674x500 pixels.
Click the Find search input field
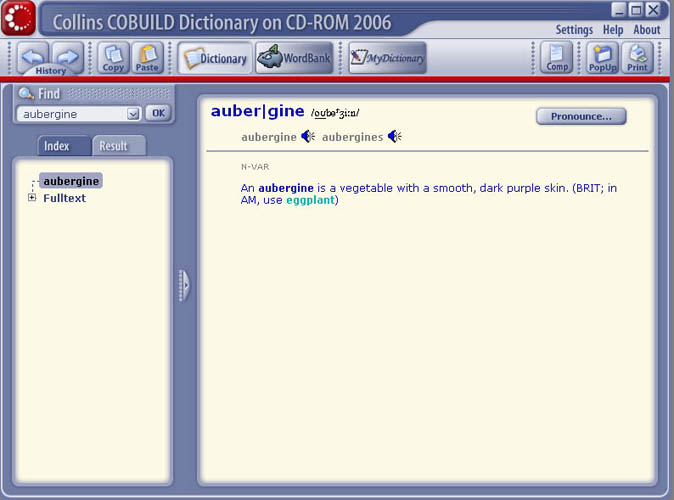click(73, 114)
